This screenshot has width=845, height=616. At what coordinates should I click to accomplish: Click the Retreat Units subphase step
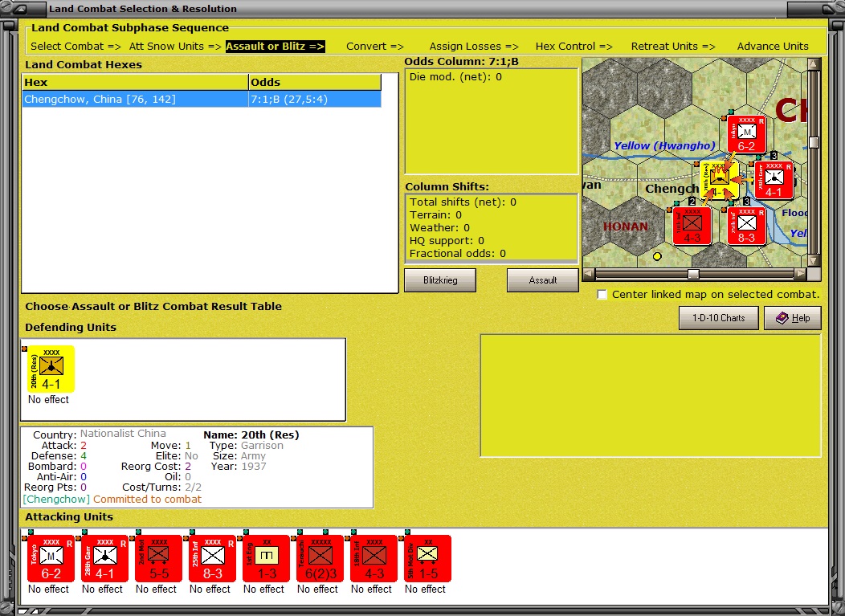[673, 47]
